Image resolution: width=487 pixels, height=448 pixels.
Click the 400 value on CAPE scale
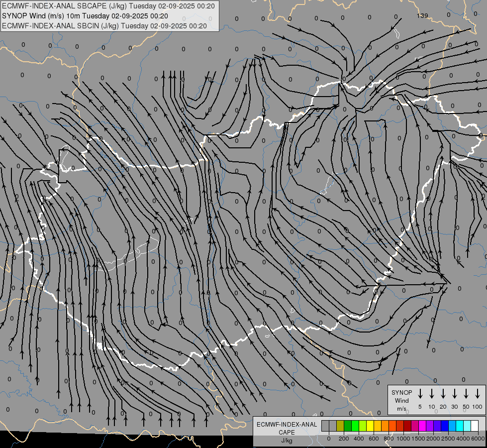click(359, 439)
